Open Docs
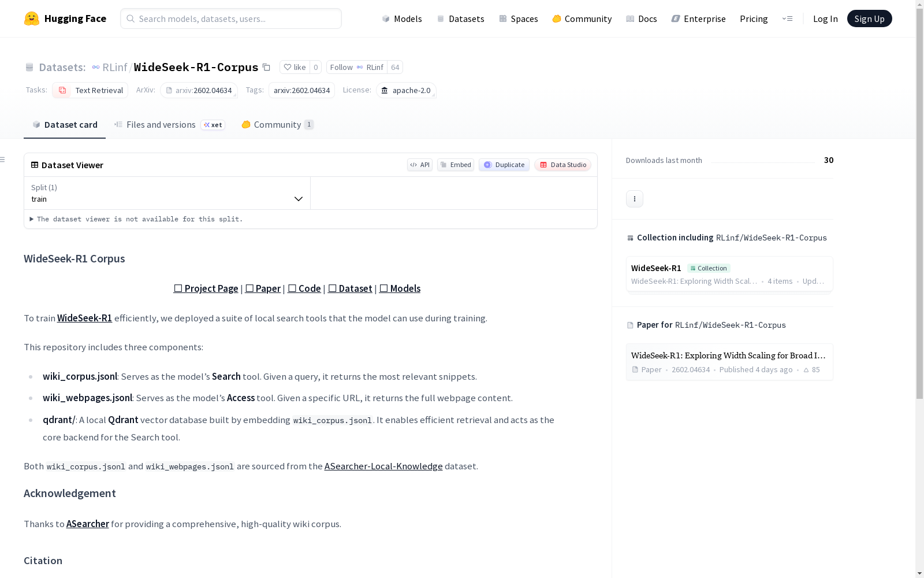924x578 pixels. click(x=642, y=18)
